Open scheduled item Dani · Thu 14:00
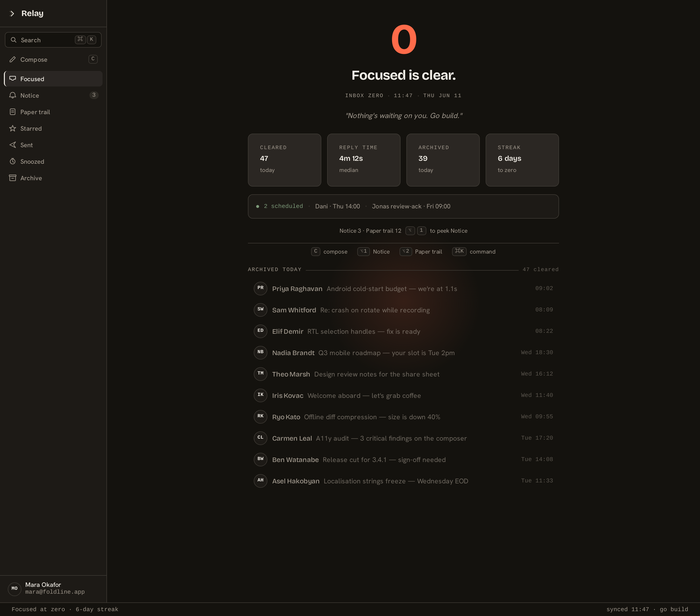 (x=337, y=206)
